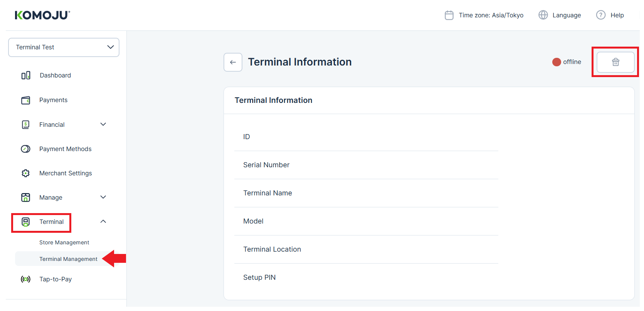Open the Language selector
The image size is (644, 311).
point(560,15)
